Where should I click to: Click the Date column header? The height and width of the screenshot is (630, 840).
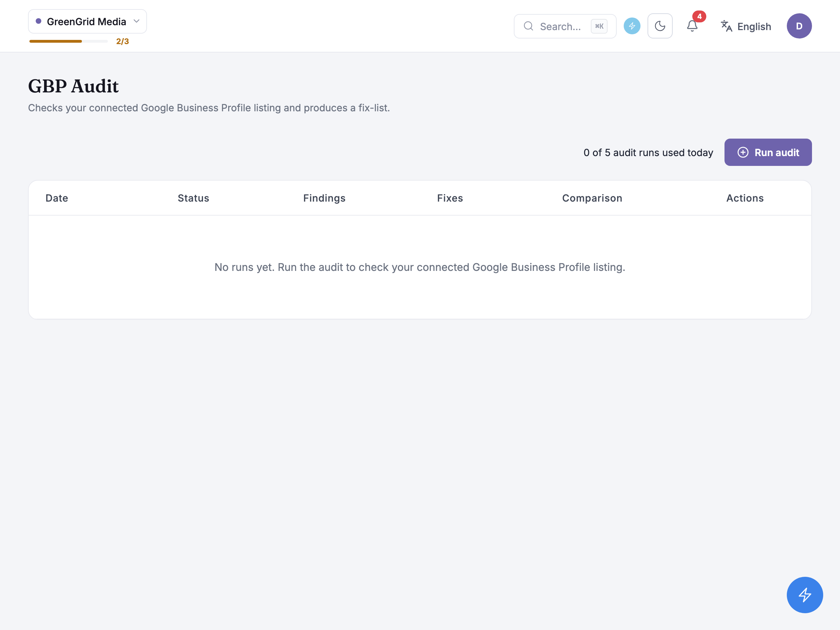(x=57, y=198)
